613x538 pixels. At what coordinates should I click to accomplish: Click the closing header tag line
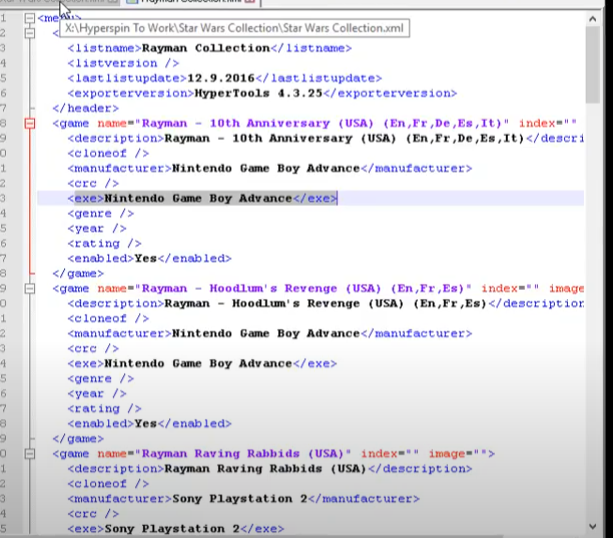(x=85, y=108)
